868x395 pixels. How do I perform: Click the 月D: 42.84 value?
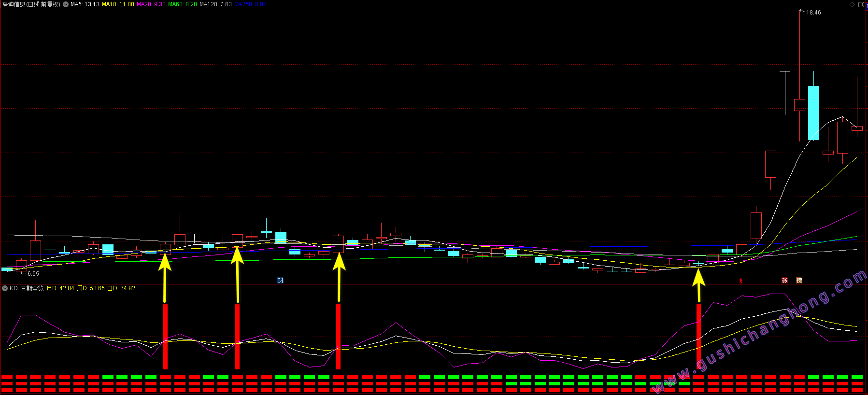(x=60, y=288)
